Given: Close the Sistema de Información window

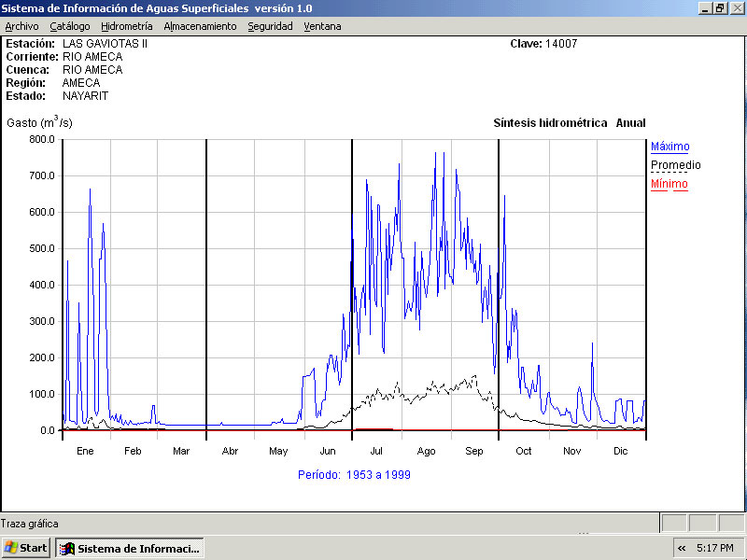Looking at the screenshot, I should (x=736, y=7).
